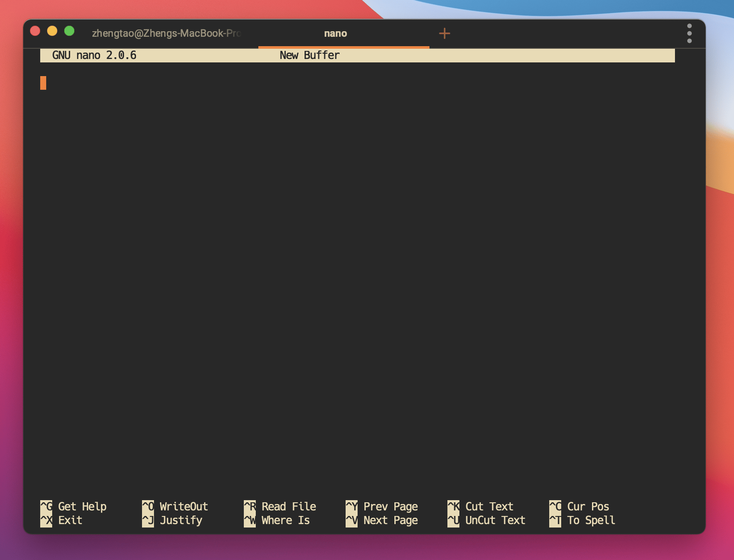The height and width of the screenshot is (560, 734).
Task: Click the GNU nano 2.0.6 title text
Action: [x=94, y=56]
